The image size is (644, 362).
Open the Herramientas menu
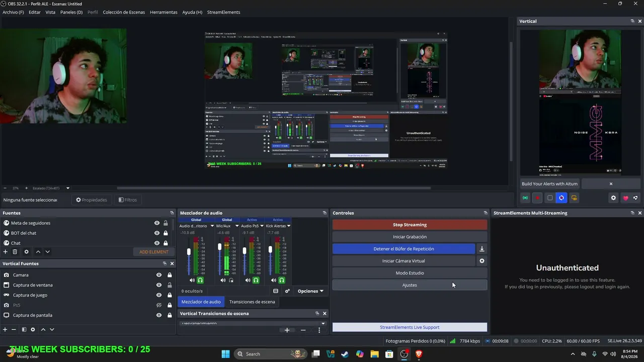pos(164,12)
